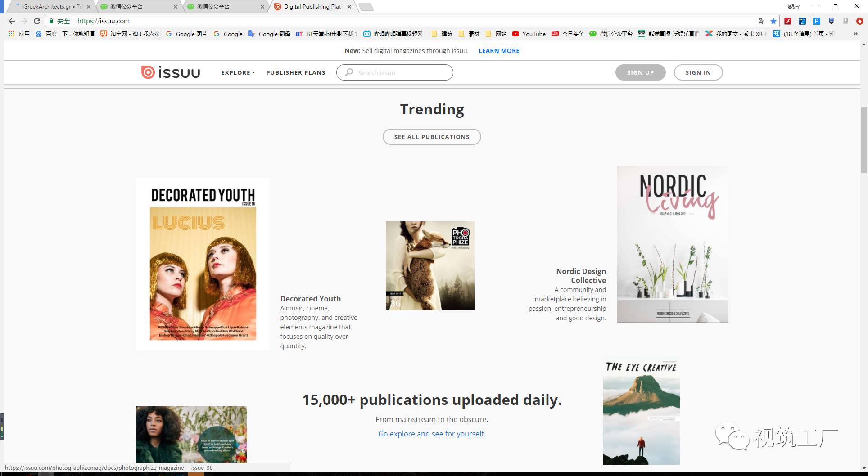Follow the LEARN MORE link
Screen dimensions: 868x476
[x=499, y=51]
